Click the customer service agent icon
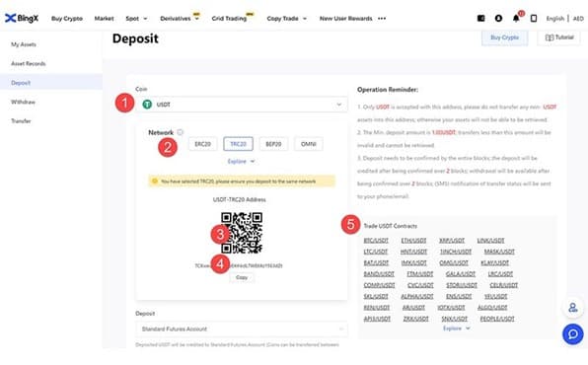This screenshot has height=365, width=588. 573,308
